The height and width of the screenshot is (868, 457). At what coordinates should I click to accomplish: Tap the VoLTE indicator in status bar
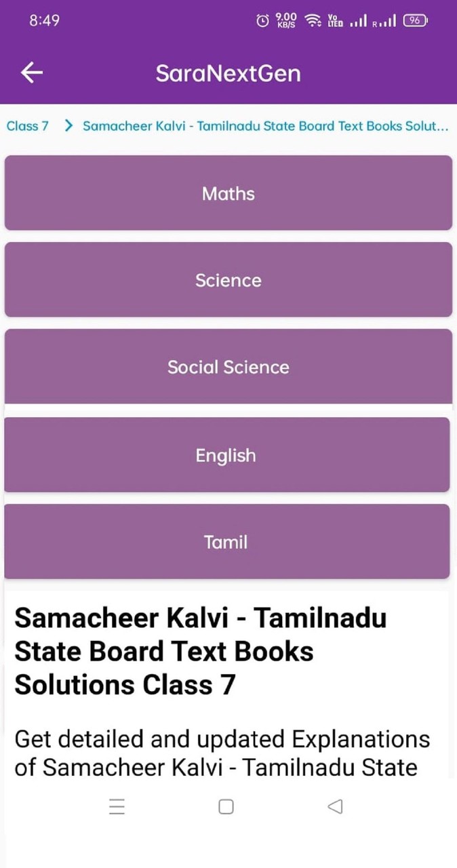[x=334, y=20]
